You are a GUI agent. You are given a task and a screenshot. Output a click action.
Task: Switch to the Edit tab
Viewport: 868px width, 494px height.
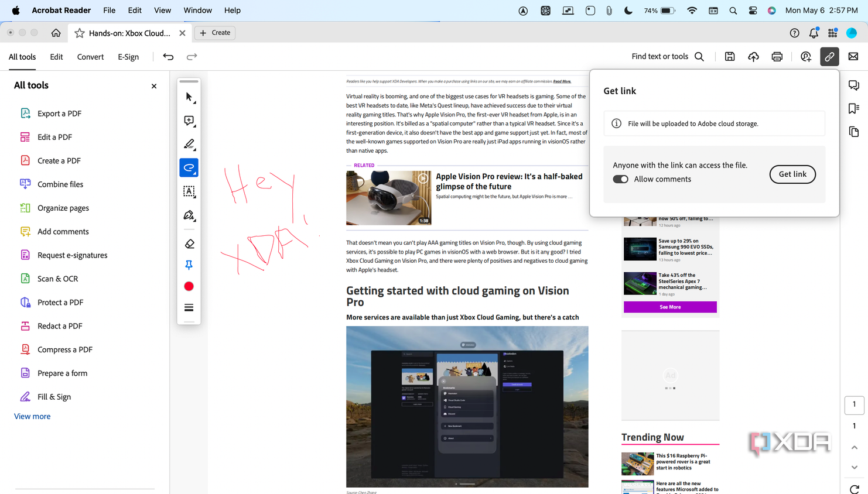coord(56,57)
